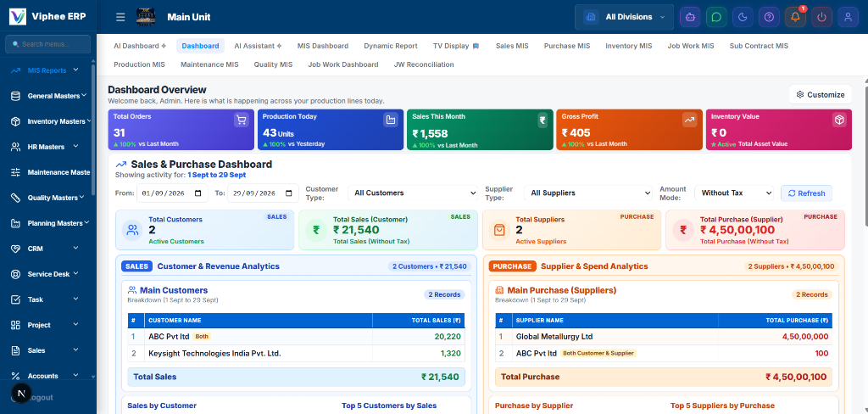
Task: Click the HR Masters people icon
Action: [x=15, y=147]
